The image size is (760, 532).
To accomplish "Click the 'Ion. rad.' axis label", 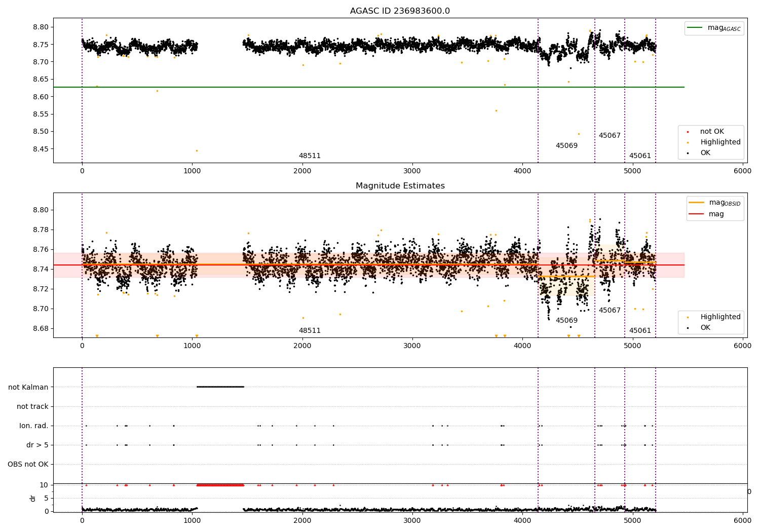I will [x=34, y=426].
